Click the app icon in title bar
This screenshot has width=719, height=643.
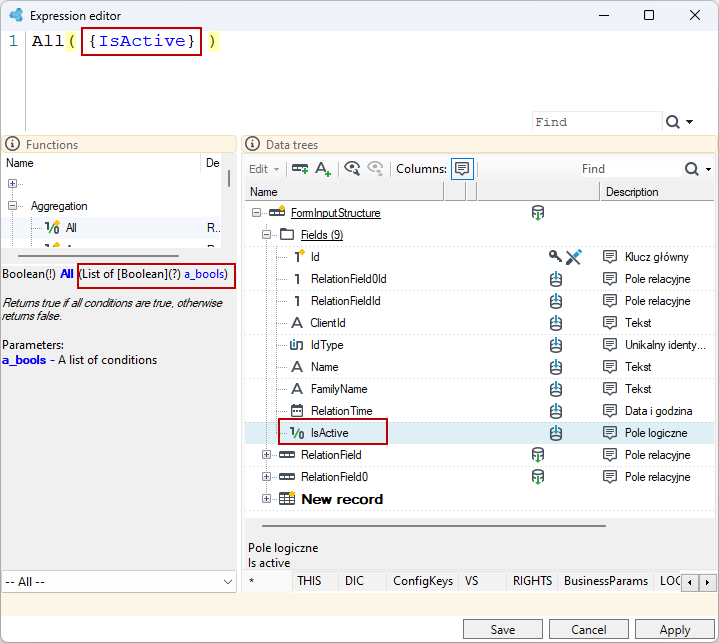(x=16, y=15)
